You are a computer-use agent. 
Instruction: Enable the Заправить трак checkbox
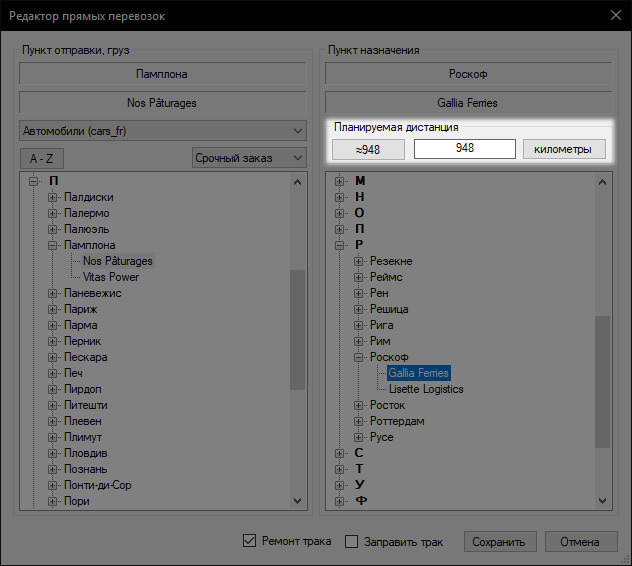click(x=351, y=541)
